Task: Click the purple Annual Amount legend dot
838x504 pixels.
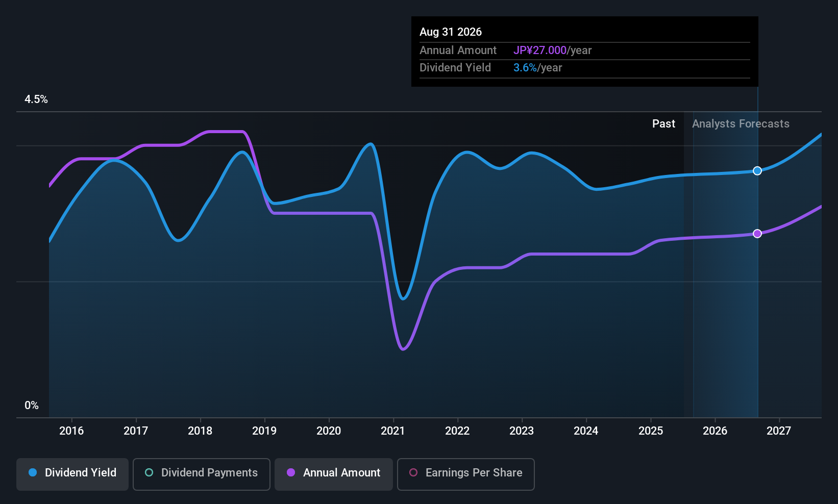Action: coord(291,472)
